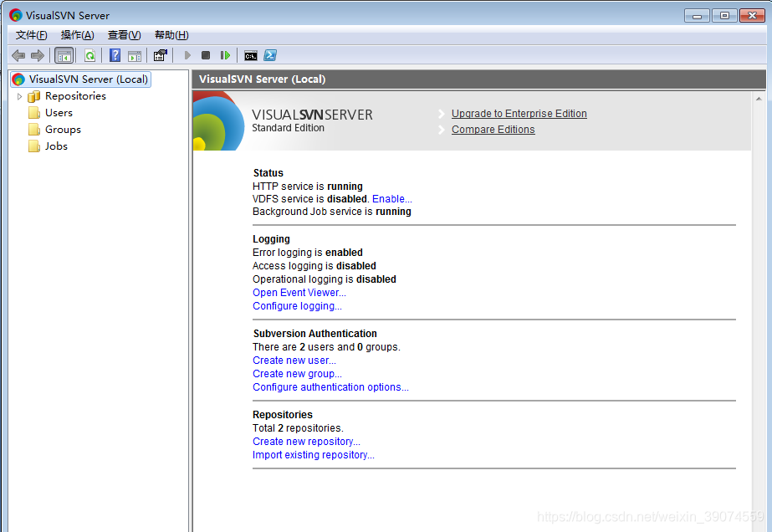Click the Back arrow toolbar icon
Image resolution: width=772 pixels, height=532 pixels.
(x=18, y=56)
